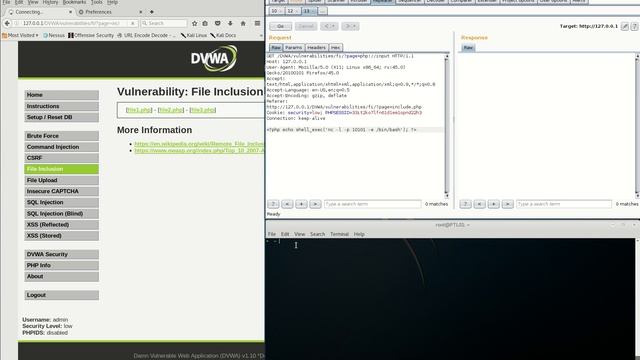Screen dimensions: 640x360
Task: Open Wikipedia Remote File Inclusion link
Action: [199, 144]
